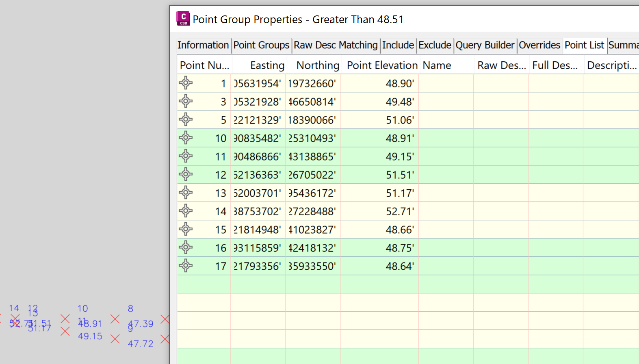Click the point icon for point number 5

click(186, 119)
